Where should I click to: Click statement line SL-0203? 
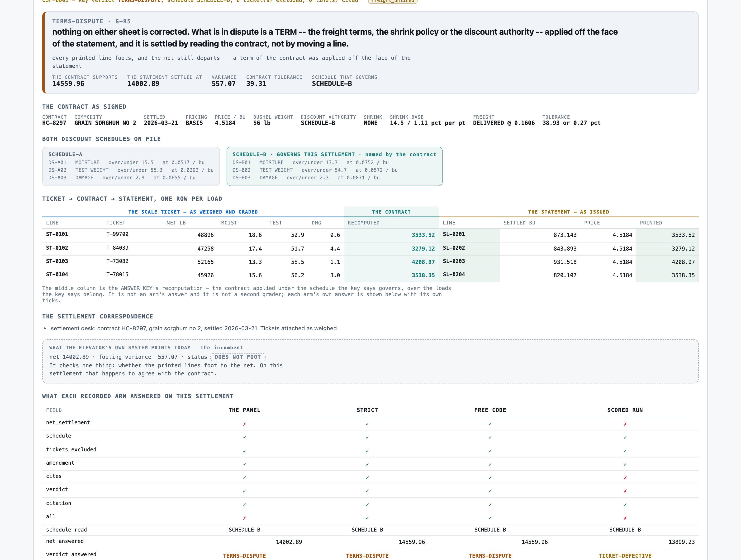tap(454, 261)
